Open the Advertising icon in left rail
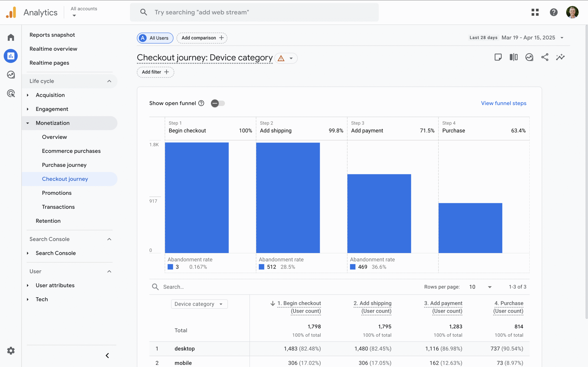 [x=11, y=93]
